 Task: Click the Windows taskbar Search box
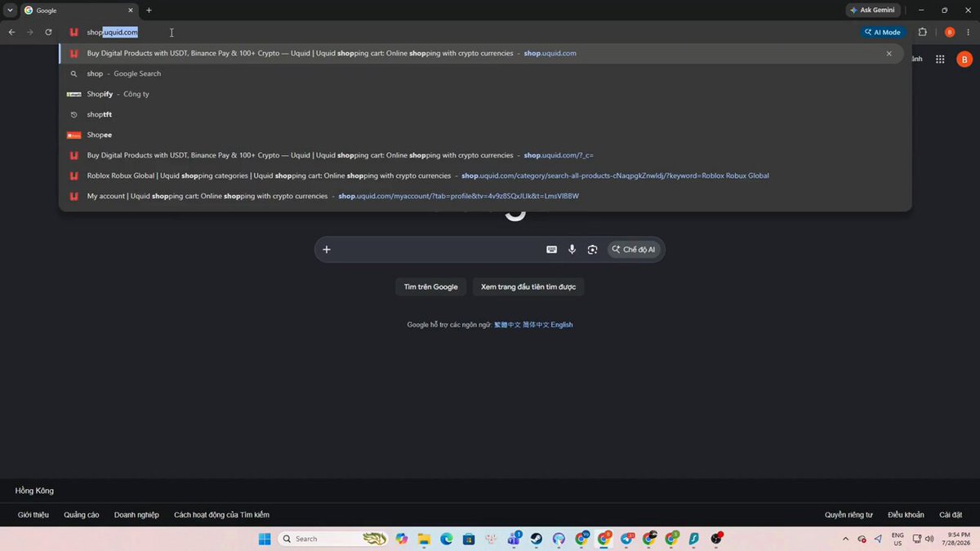[x=332, y=539]
